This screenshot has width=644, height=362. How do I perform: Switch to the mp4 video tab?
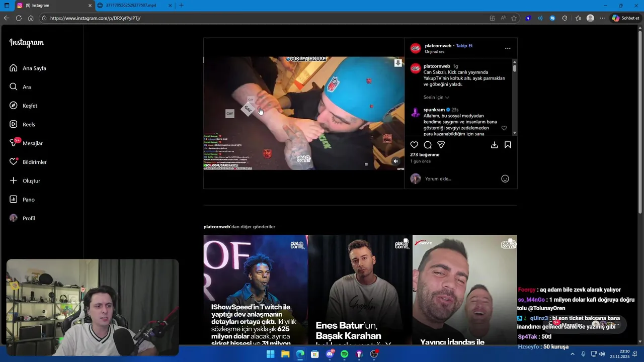[x=133, y=6]
